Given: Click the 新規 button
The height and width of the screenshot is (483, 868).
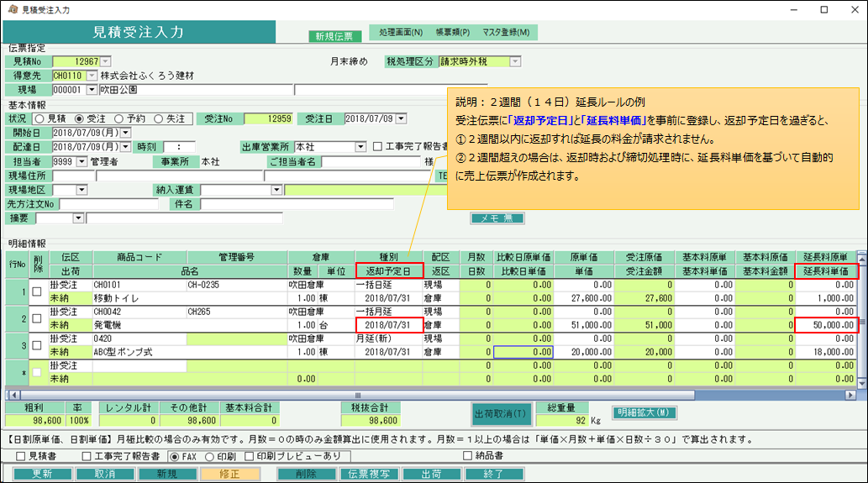Looking at the screenshot, I should [x=168, y=474].
